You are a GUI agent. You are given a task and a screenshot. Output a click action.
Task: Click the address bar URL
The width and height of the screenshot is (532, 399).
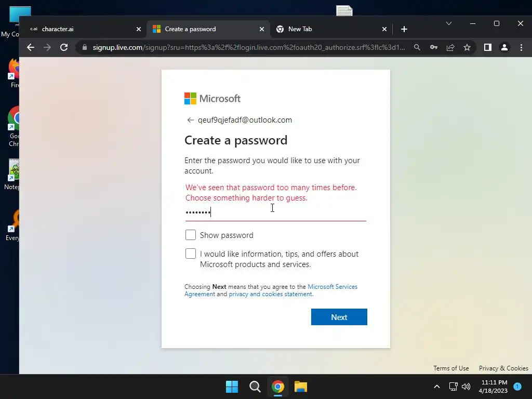tap(249, 47)
